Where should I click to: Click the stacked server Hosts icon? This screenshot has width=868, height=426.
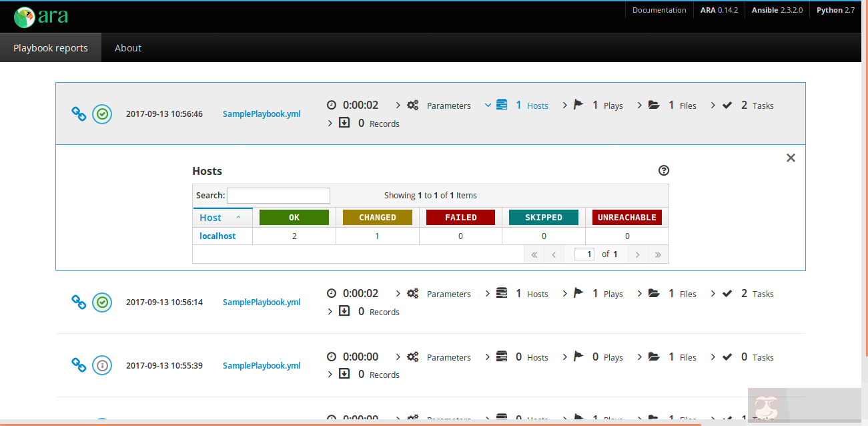click(x=502, y=104)
